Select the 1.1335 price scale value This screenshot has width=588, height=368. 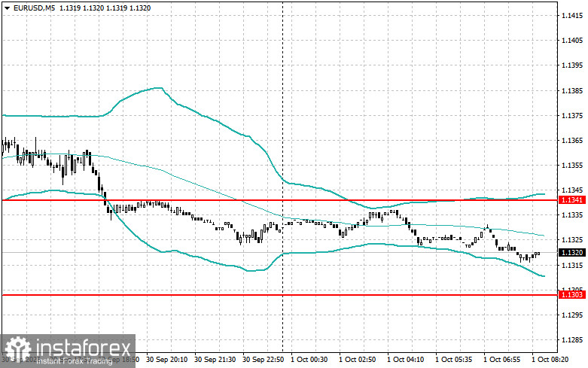(x=572, y=215)
